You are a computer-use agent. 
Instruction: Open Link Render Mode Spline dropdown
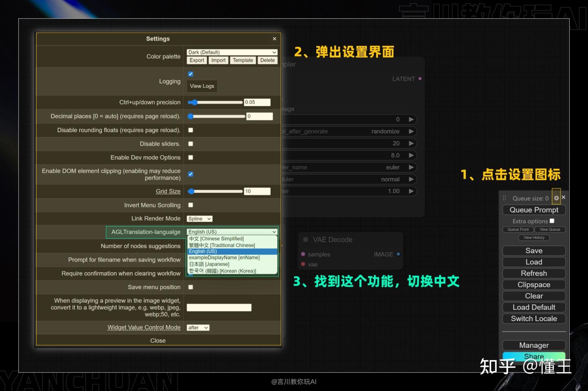199,219
